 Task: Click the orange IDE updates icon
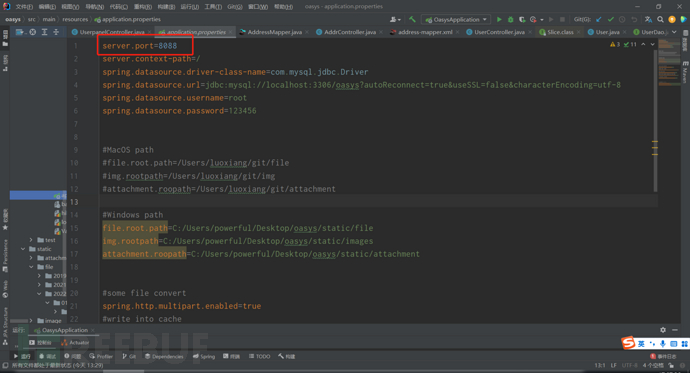[672, 19]
